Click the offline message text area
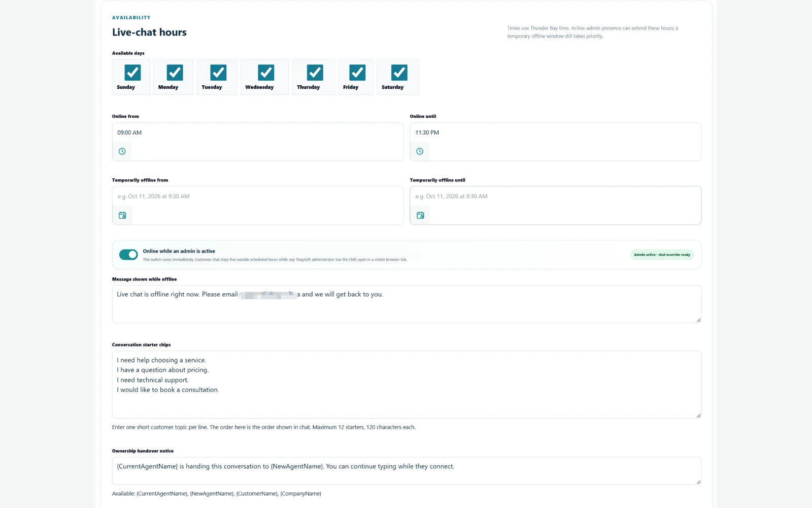The image size is (812, 508). (x=407, y=304)
